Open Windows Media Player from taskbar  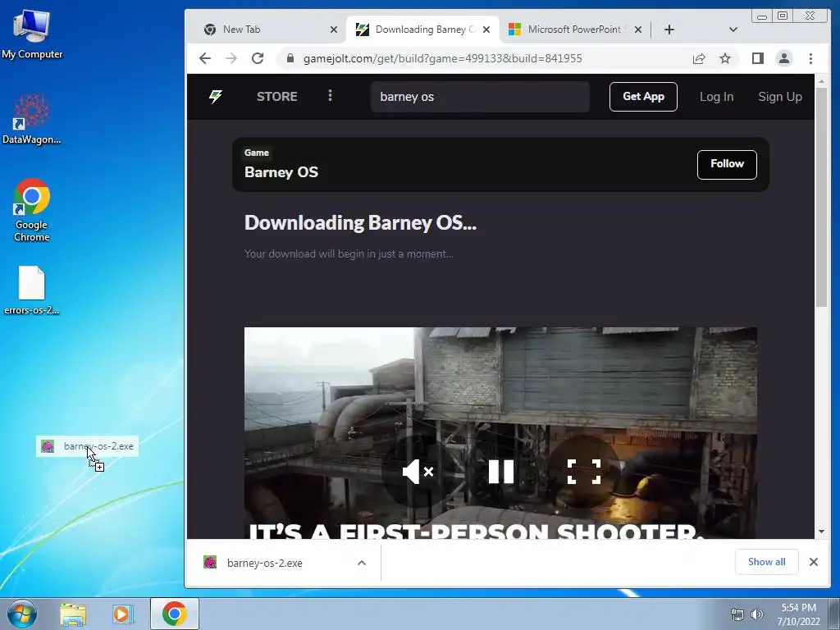(x=122, y=614)
